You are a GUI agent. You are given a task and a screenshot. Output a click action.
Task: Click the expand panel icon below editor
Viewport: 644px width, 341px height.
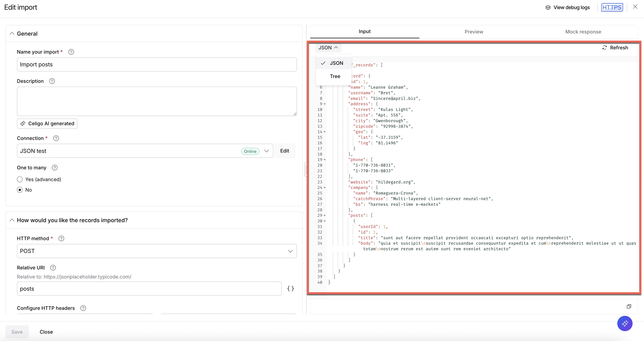(629, 306)
